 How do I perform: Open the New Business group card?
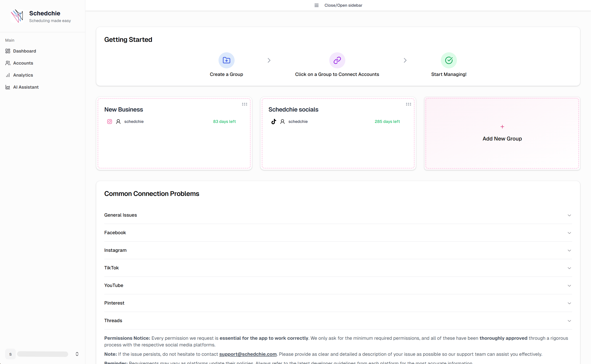pyautogui.click(x=174, y=133)
